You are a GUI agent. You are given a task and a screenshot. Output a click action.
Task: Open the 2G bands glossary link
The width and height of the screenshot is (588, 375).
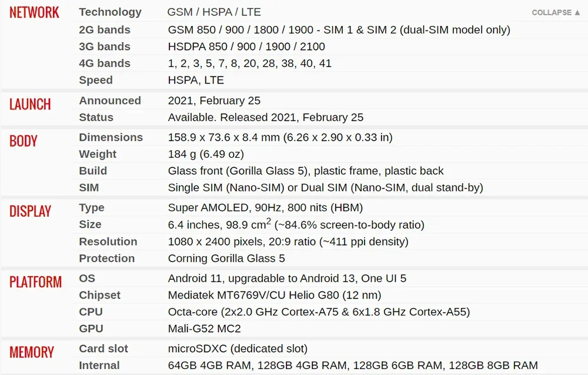105,29
